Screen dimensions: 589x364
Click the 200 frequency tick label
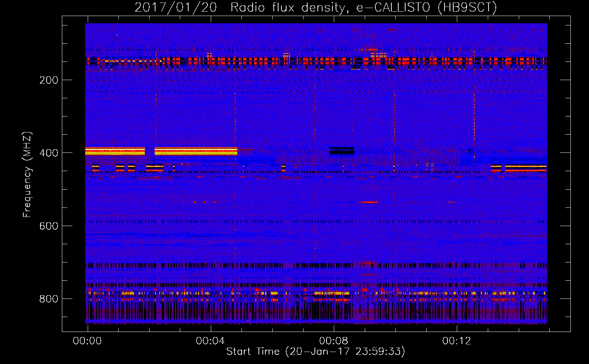[x=49, y=80]
